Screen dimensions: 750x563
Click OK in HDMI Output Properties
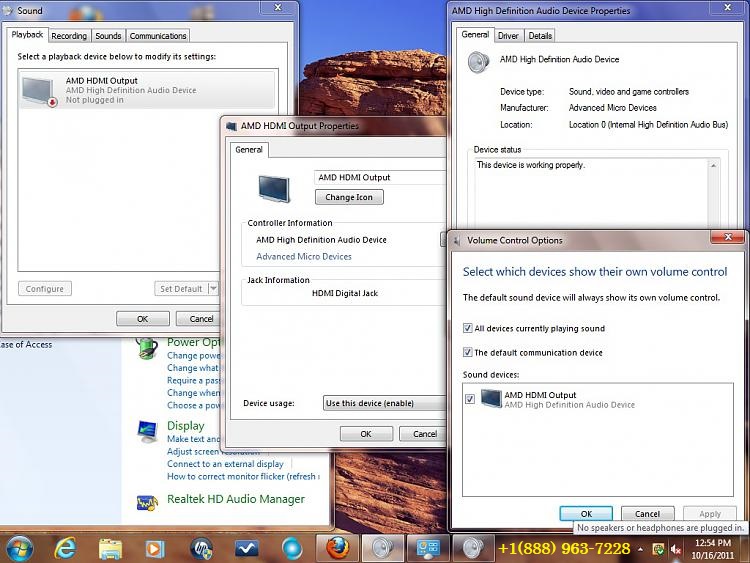tap(366, 434)
